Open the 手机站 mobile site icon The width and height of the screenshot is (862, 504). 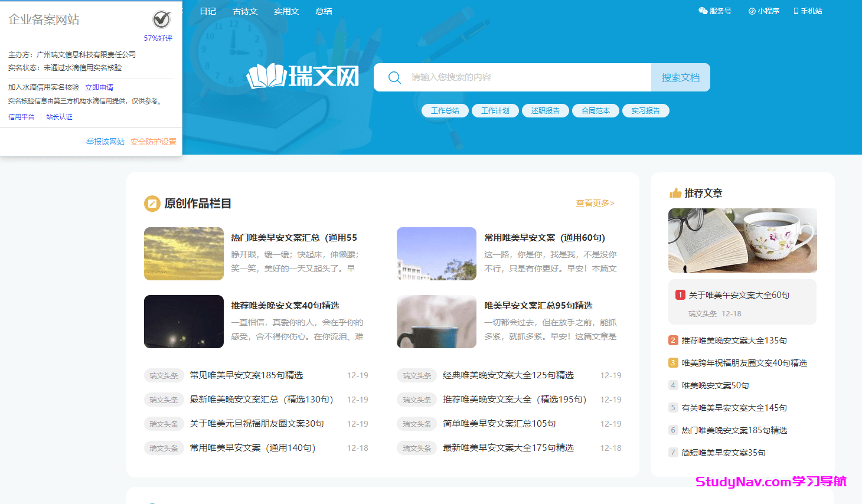[x=796, y=10]
